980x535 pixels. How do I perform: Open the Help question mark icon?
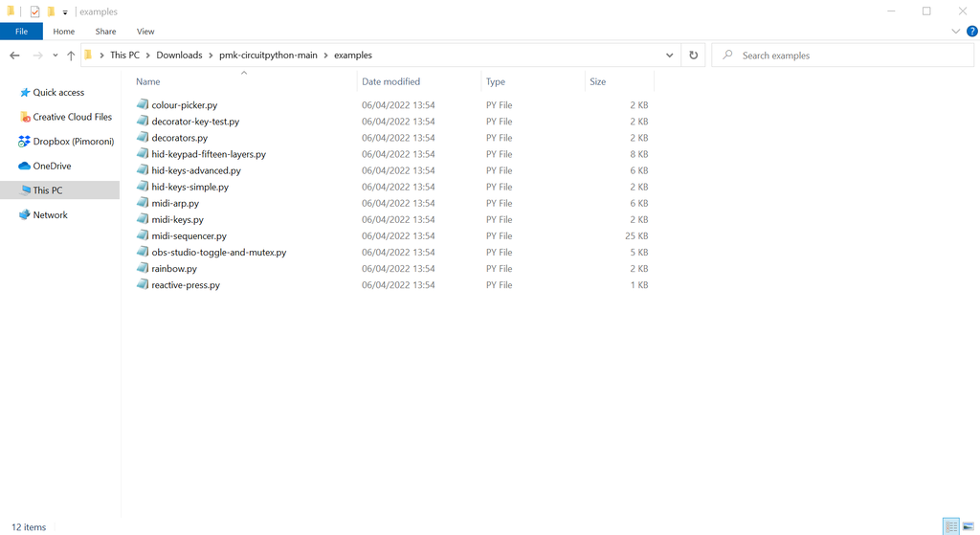(971, 32)
